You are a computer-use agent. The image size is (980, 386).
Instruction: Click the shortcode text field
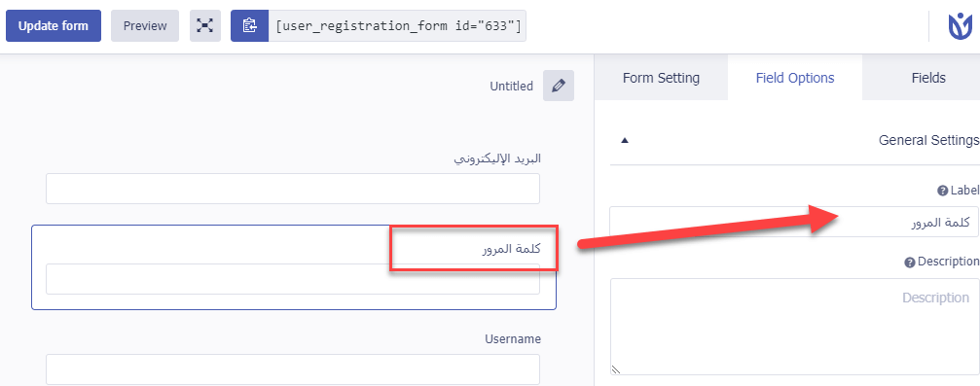tap(397, 25)
